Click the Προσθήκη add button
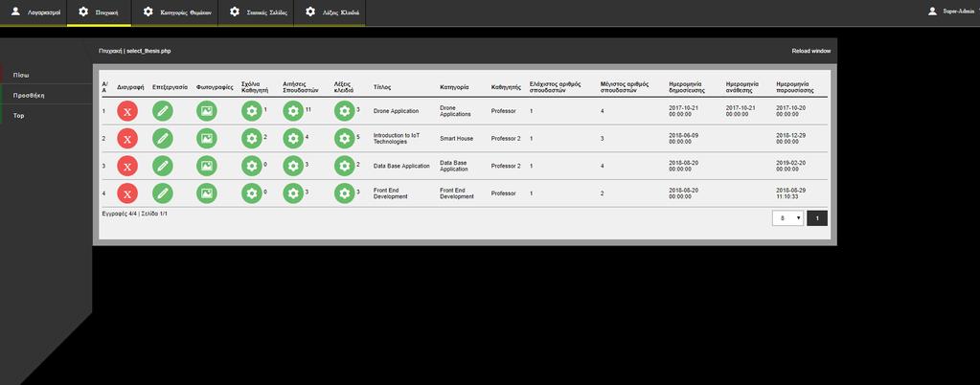The height and width of the screenshot is (385, 980). click(46, 95)
